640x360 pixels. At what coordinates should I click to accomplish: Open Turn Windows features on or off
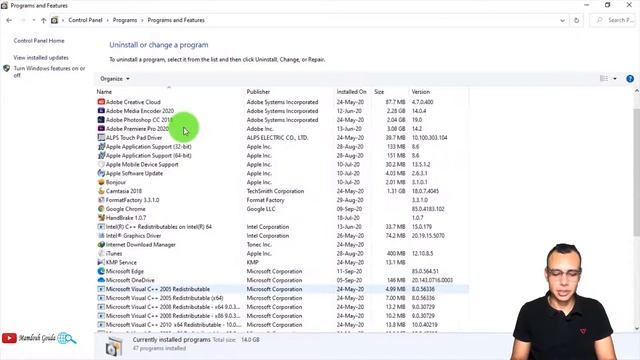[x=49, y=72]
